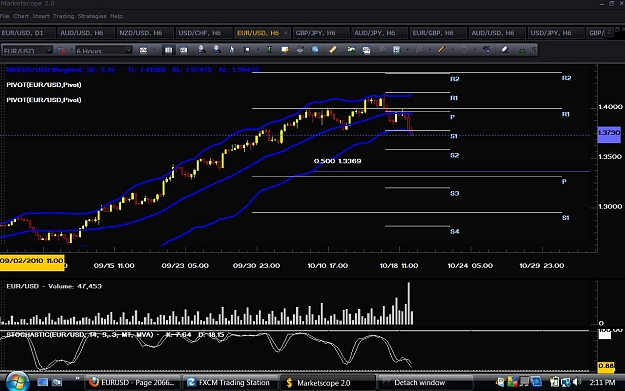
Task: Click the green figures toolbar icon
Action: coord(522,50)
